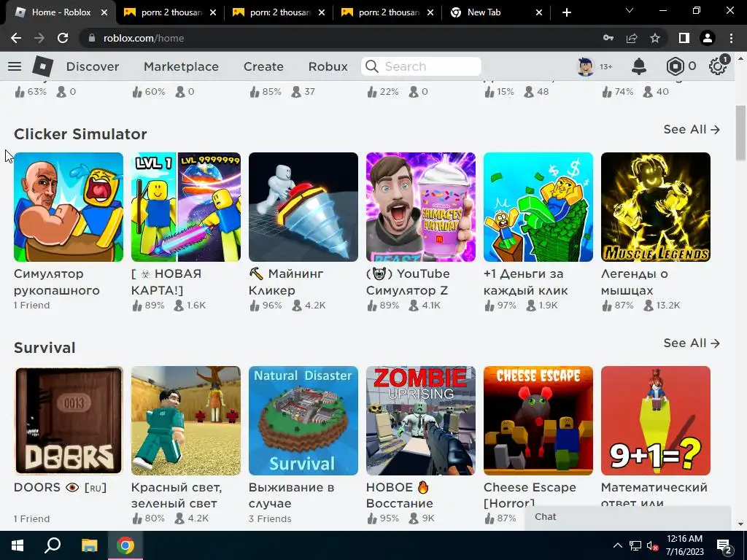
Task: Click the network tray icon
Action: tap(635, 545)
